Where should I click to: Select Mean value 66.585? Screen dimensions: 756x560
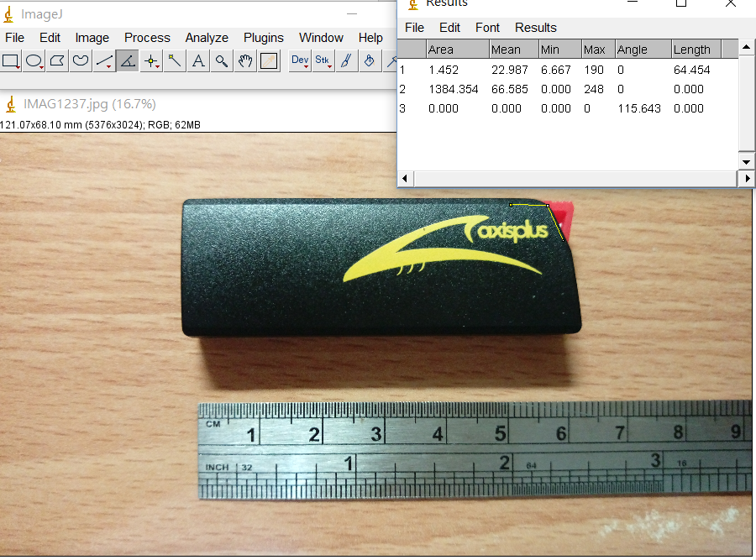510,89
